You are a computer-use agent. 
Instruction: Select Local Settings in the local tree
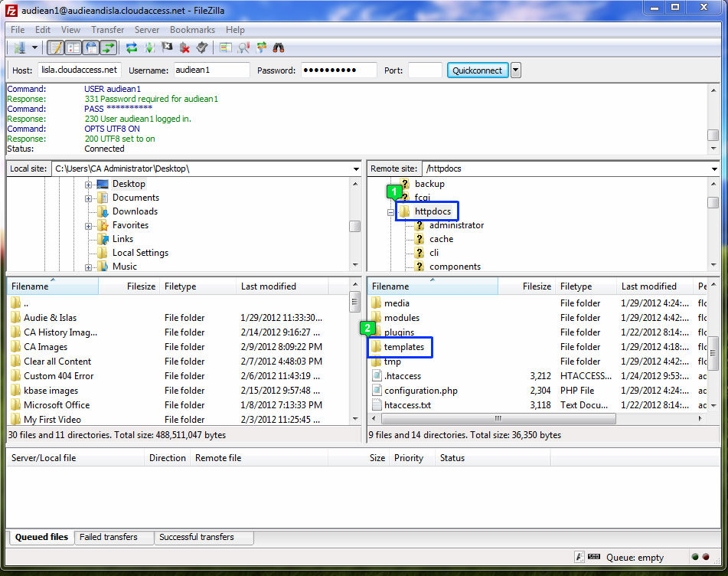click(140, 253)
